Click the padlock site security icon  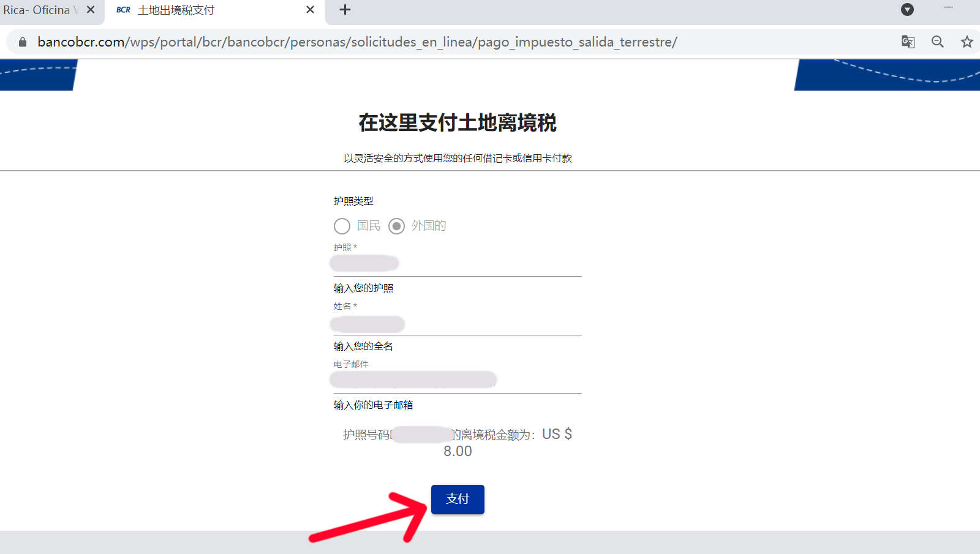coord(23,42)
